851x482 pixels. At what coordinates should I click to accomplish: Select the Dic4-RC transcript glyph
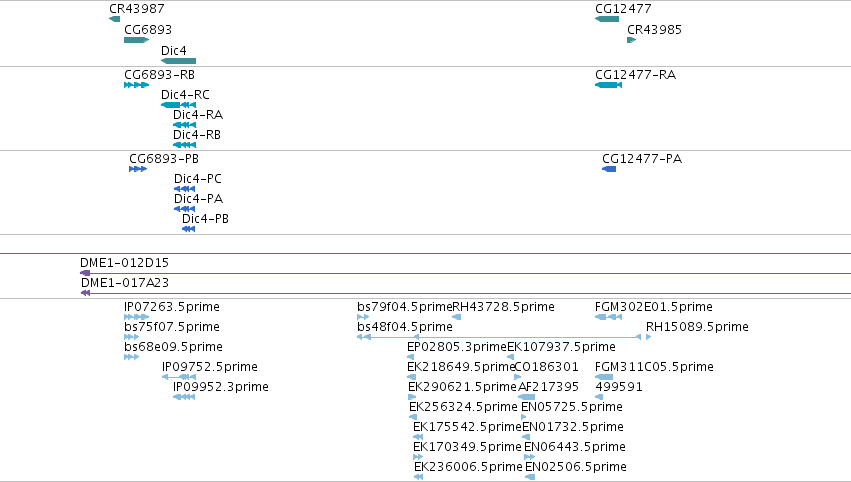[x=179, y=105]
